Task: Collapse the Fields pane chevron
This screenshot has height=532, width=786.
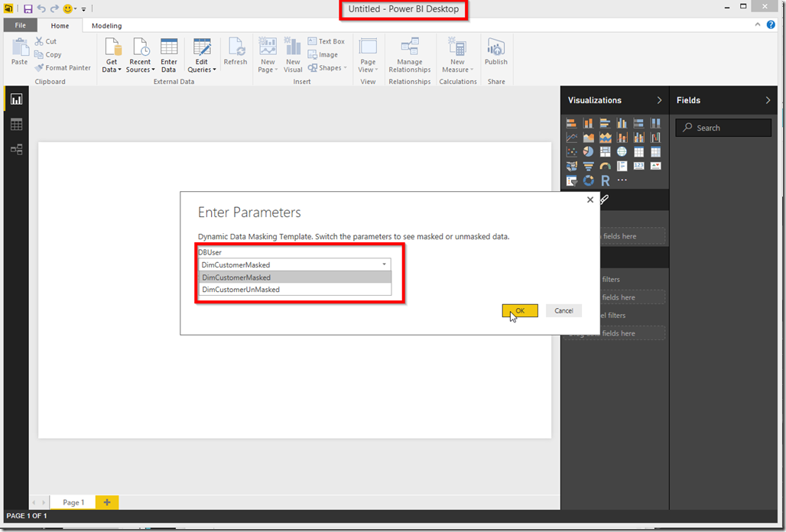Action: pos(768,100)
